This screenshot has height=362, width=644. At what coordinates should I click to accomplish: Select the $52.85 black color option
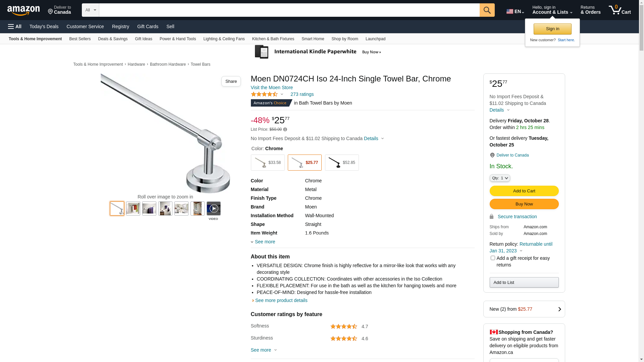pos(341,163)
